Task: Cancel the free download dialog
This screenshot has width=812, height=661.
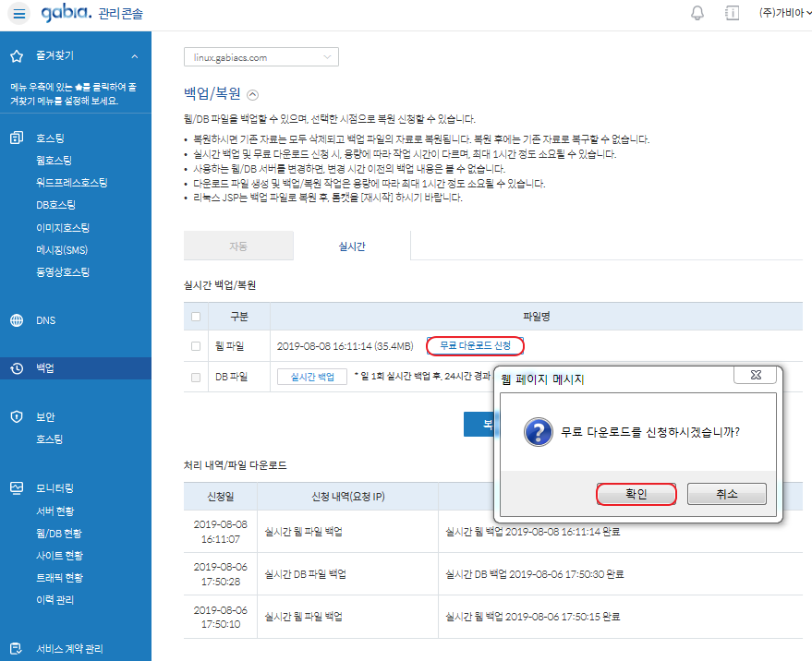Action: [x=726, y=494]
